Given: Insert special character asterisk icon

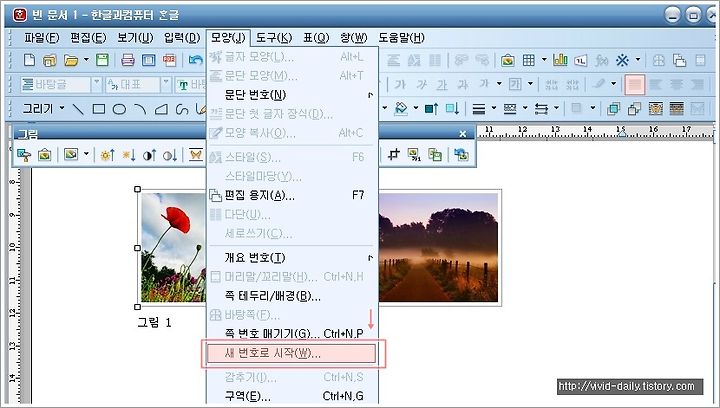Looking at the screenshot, I should [x=622, y=60].
